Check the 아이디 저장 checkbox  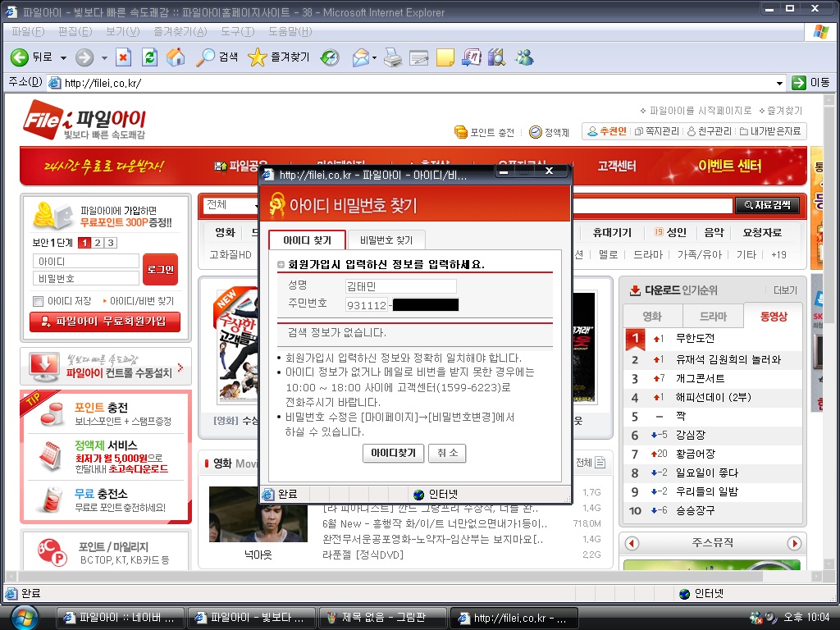(38, 301)
